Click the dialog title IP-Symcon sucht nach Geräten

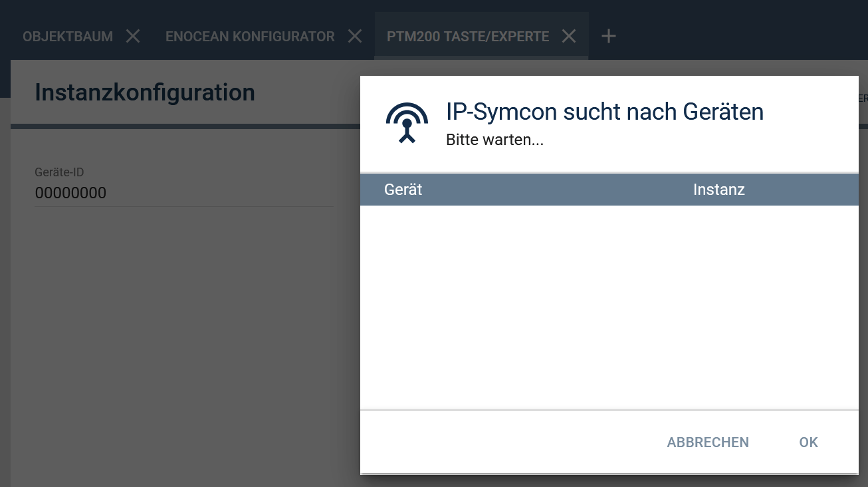tap(604, 112)
